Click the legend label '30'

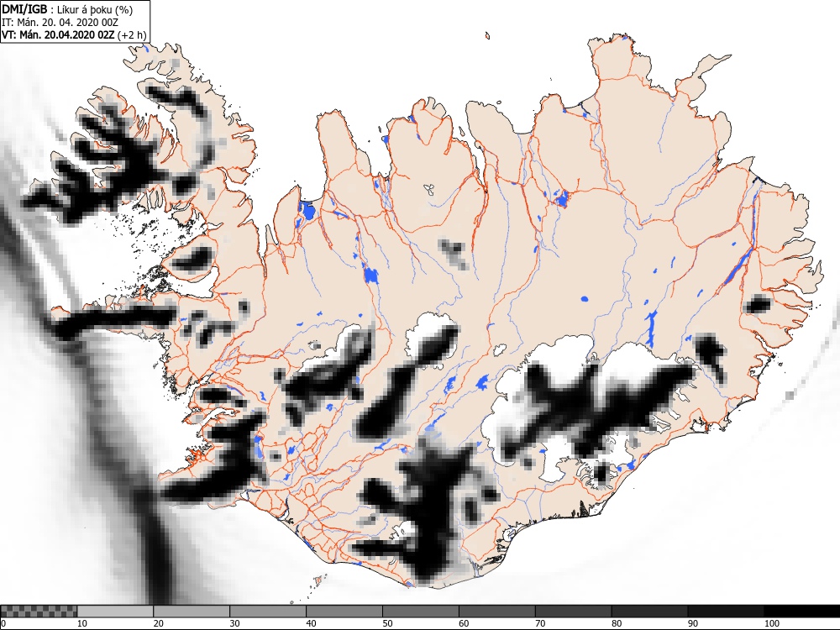[234, 623]
